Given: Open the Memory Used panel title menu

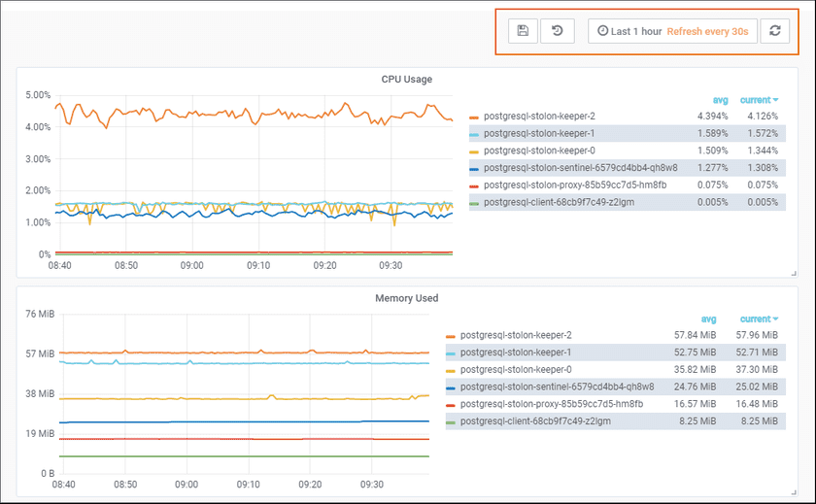Looking at the screenshot, I should (x=406, y=298).
